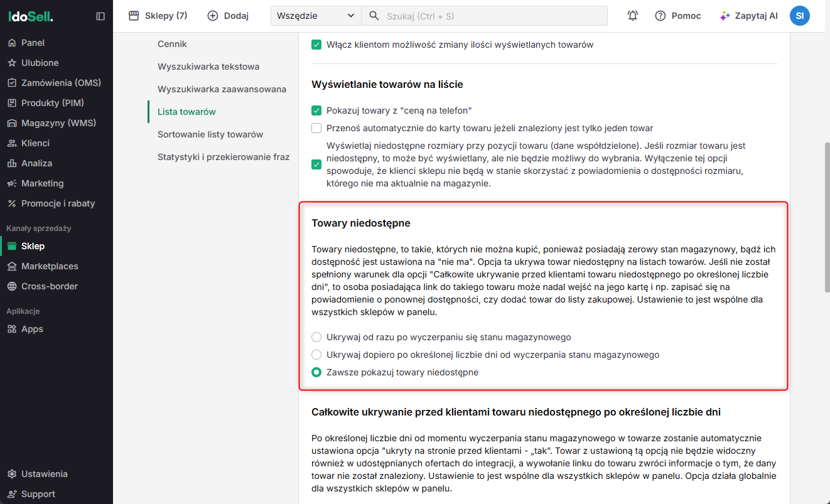The image size is (830, 504).
Task: Open Wyszukiwarka tekstowa settings
Action: coord(208,67)
